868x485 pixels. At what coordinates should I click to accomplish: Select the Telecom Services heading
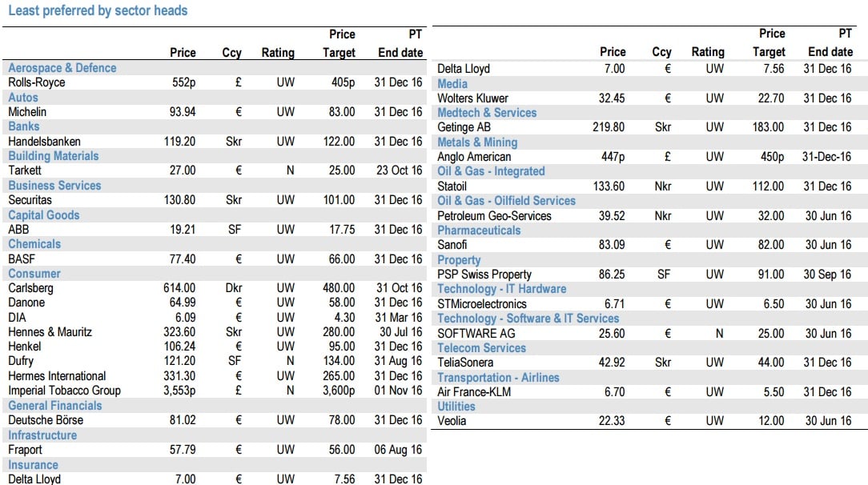481,348
